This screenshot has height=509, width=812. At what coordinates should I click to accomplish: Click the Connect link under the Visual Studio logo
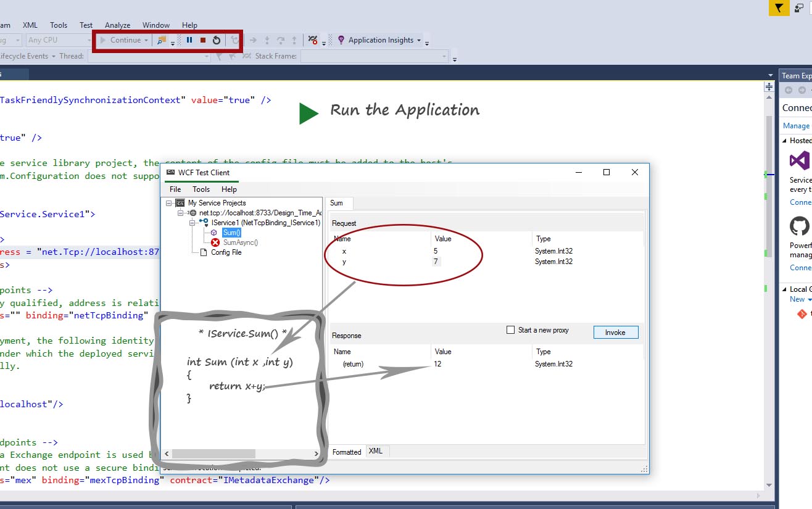[800, 202]
